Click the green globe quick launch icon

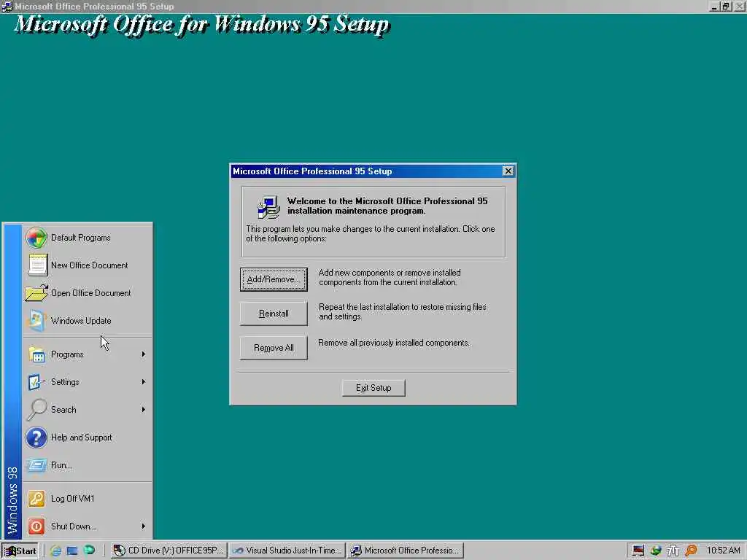(x=89, y=551)
